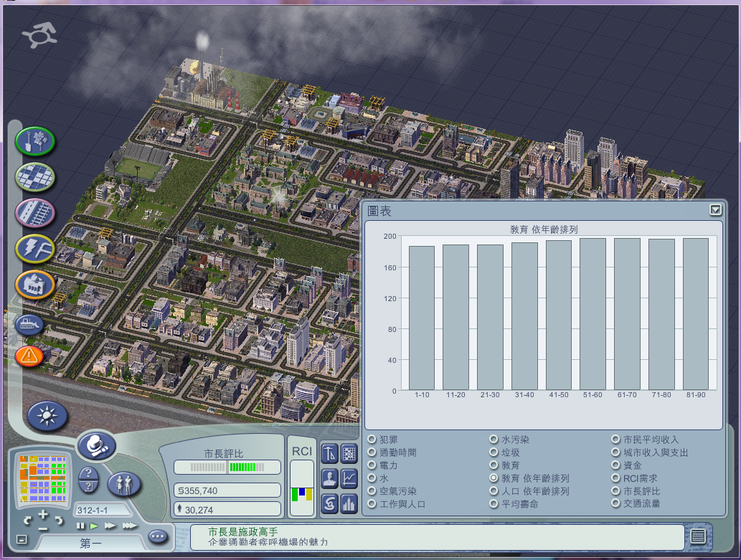This screenshot has width=741, height=560.
Task: Select the 城市收入與支出 radio button
Action: pyautogui.click(x=615, y=452)
